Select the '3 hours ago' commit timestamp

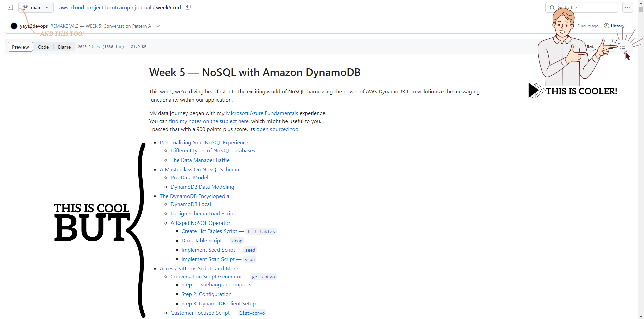point(588,26)
